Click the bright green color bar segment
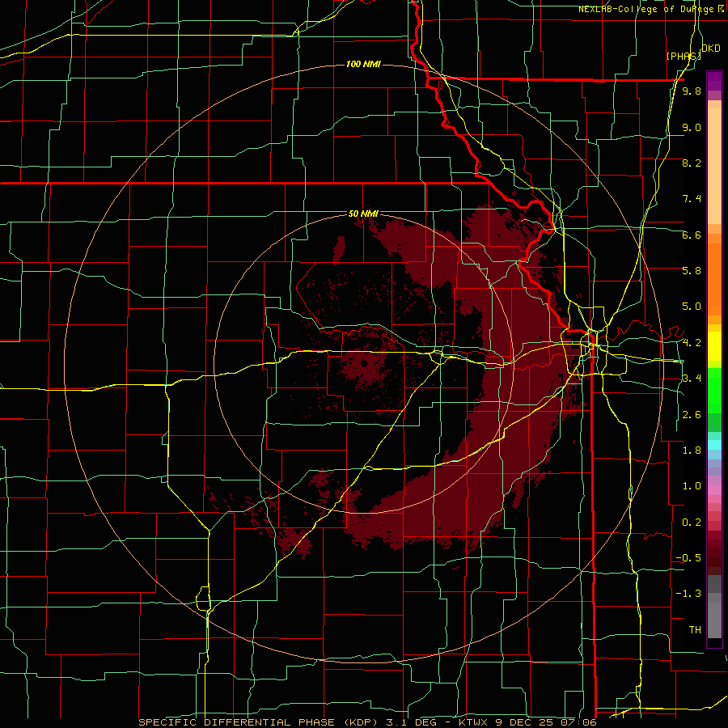This screenshot has height=728, width=728. [714, 391]
